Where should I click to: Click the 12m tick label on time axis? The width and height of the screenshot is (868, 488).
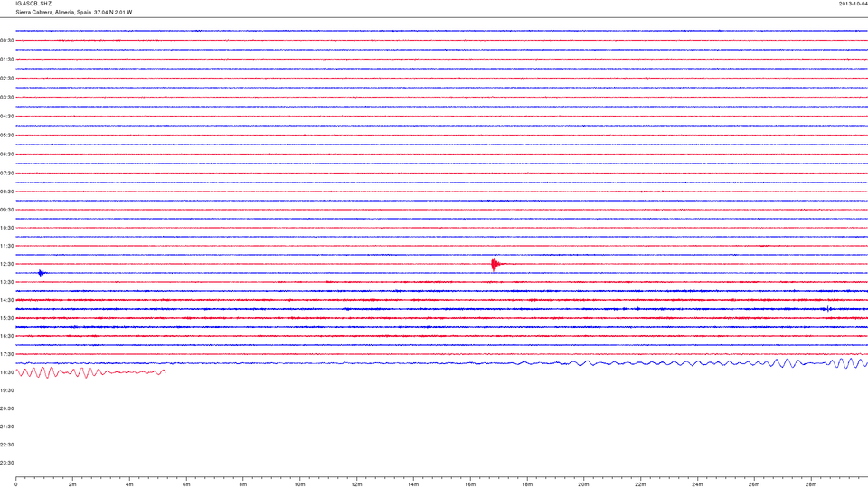pos(356,484)
